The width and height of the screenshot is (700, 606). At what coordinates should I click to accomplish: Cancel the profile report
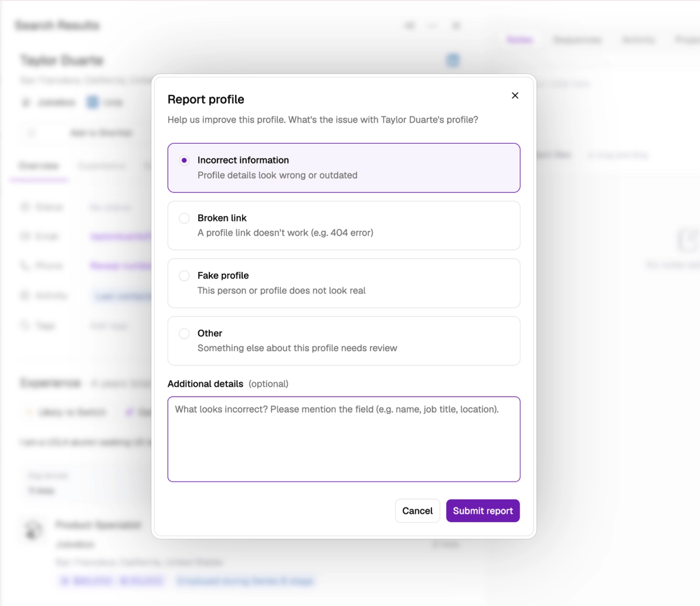417,510
